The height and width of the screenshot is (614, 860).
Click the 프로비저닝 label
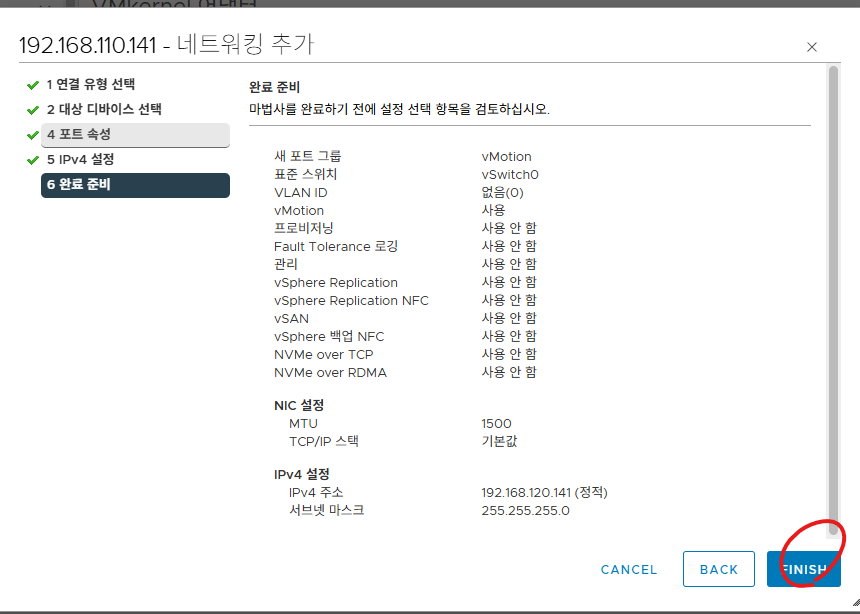[x=303, y=228]
